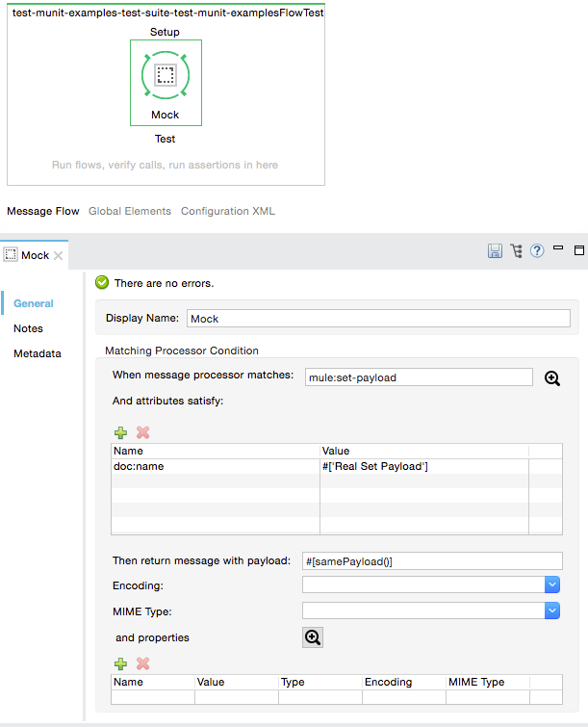Add a property with the lower green plus

pos(120,663)
